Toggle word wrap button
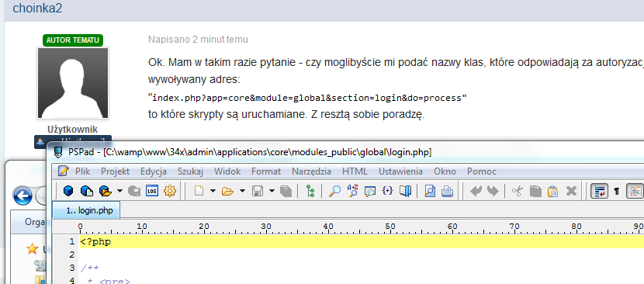The width and height of the screenshot is (644, 284). [x=599, y=191]
